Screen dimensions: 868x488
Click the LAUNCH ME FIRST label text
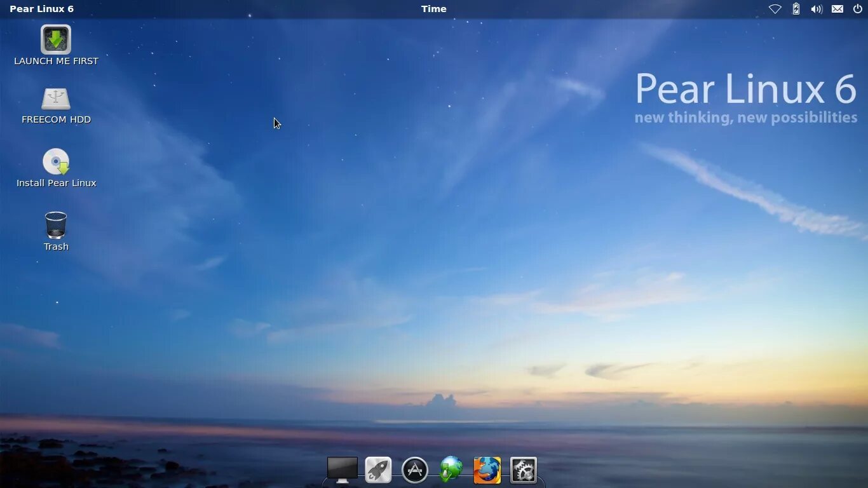pos(57,61)
